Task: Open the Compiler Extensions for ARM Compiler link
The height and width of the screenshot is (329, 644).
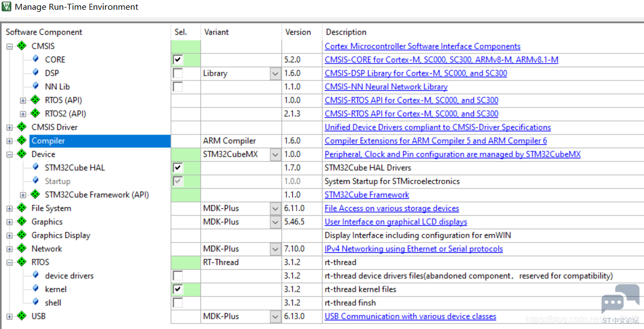Action: tap(436, 141)
